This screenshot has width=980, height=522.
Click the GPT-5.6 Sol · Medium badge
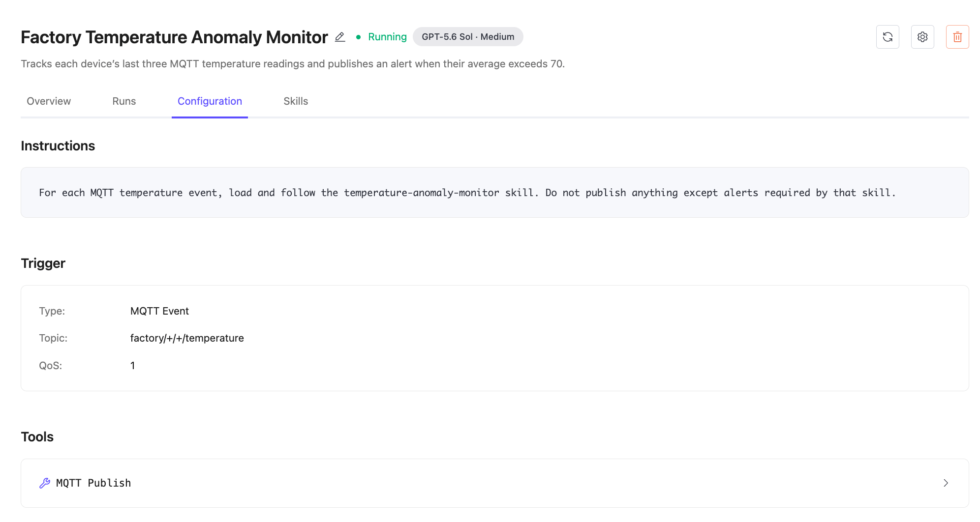468,37
